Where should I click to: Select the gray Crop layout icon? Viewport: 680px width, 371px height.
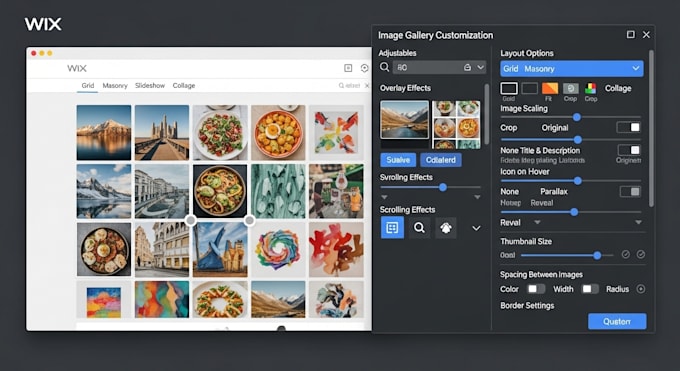coord(571,89)
